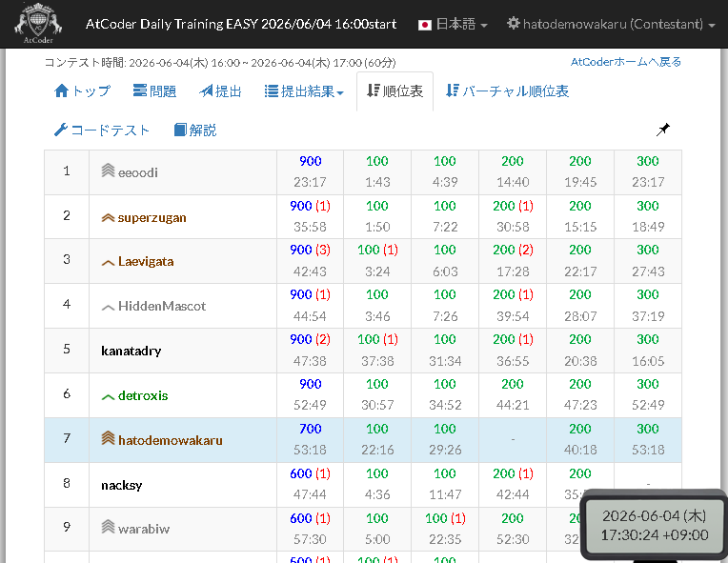Click rank number 7 cell
Screen dimensions: 728x563
tap(67, 440)
